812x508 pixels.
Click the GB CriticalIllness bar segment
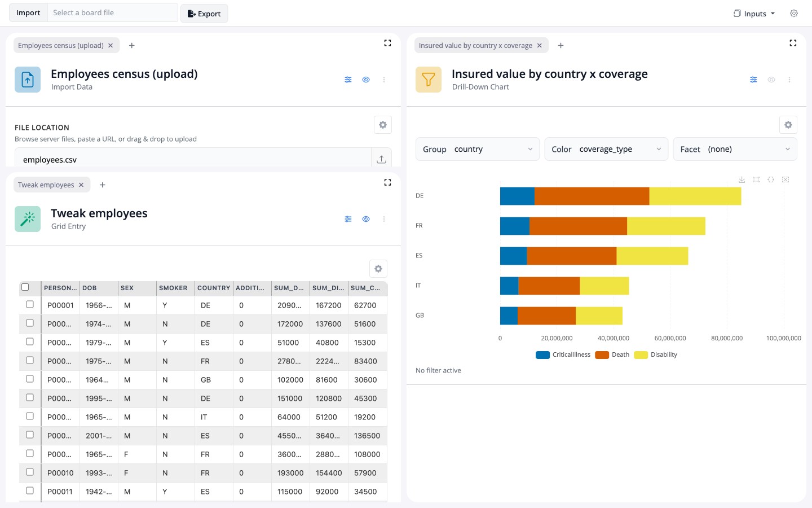509,316
